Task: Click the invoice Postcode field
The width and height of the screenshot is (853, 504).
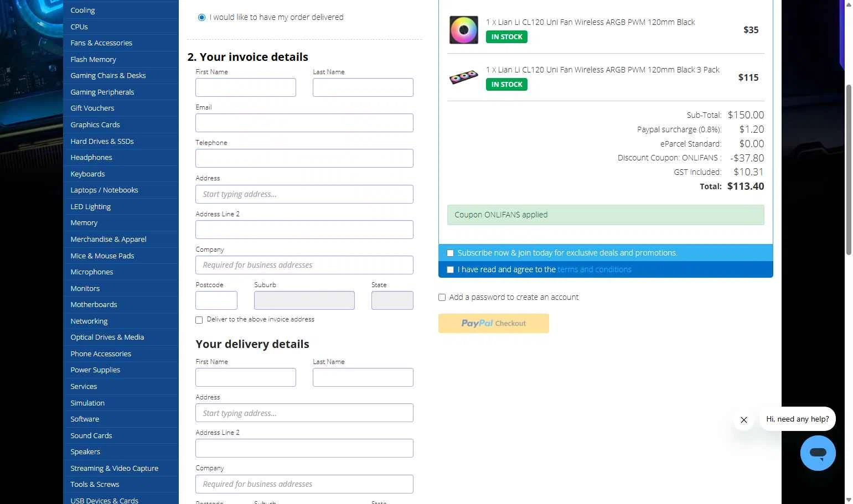Action: point(216,300)
